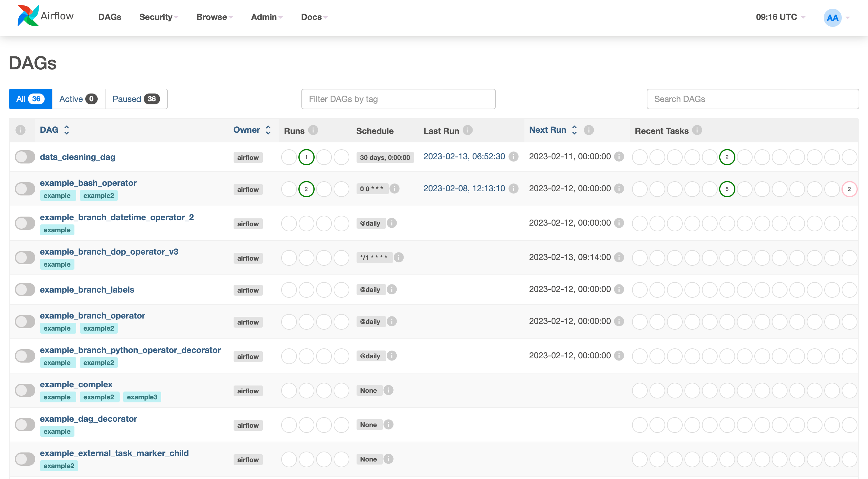Click schedule info icon for example_bash_operator
868x479 pixels.
pyautogui.click(x=395, y=189)
